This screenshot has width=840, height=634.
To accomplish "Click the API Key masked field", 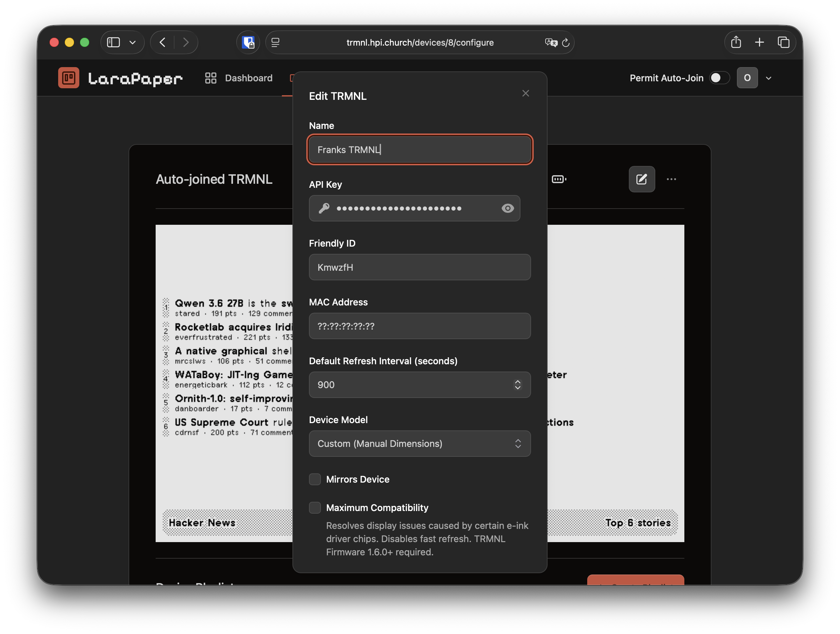I will pyautogui.click(x=414, y=208).
